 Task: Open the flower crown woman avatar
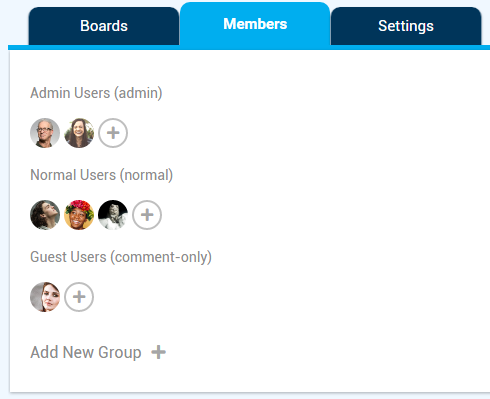coord(79,215)
